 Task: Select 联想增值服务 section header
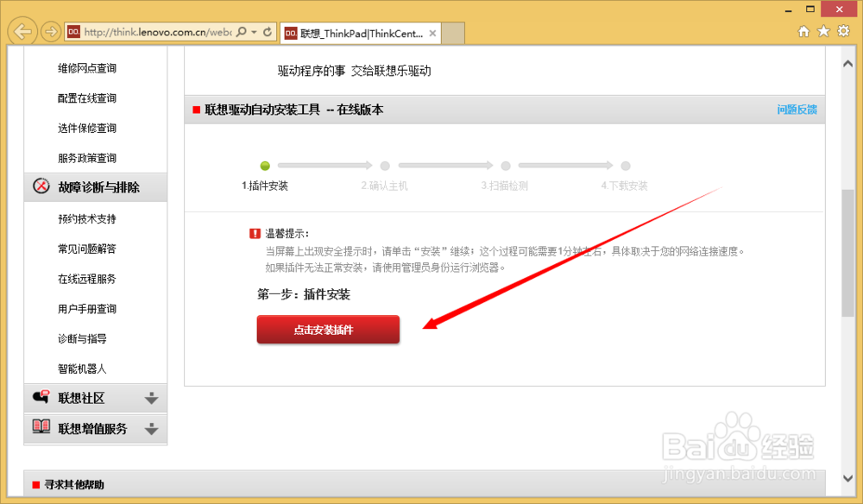(x=96, y=428)
